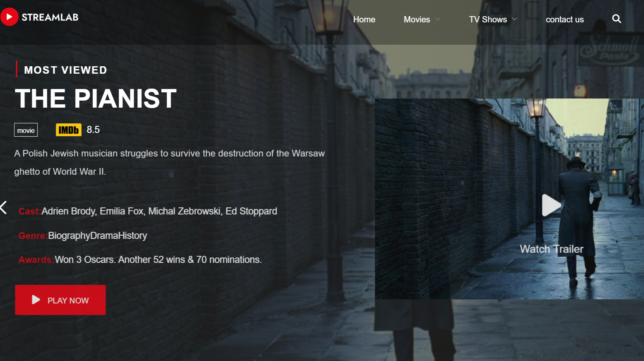644x361 pixels.
Task: Click the movie type badge
Action: click(x=26, y=130)
